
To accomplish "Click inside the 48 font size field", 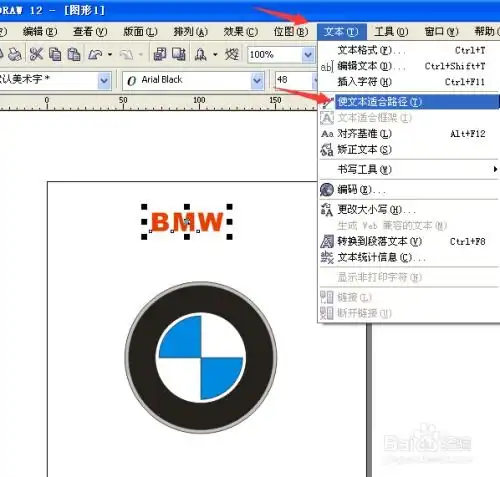I will pyautogui.click(x=293, y=80).
